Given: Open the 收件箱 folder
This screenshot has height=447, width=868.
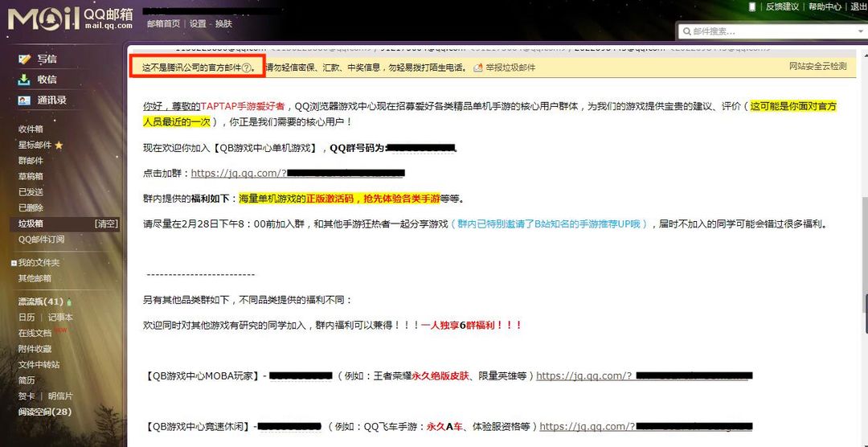Looking at the screenshot, I should click(x=31, y=129).
